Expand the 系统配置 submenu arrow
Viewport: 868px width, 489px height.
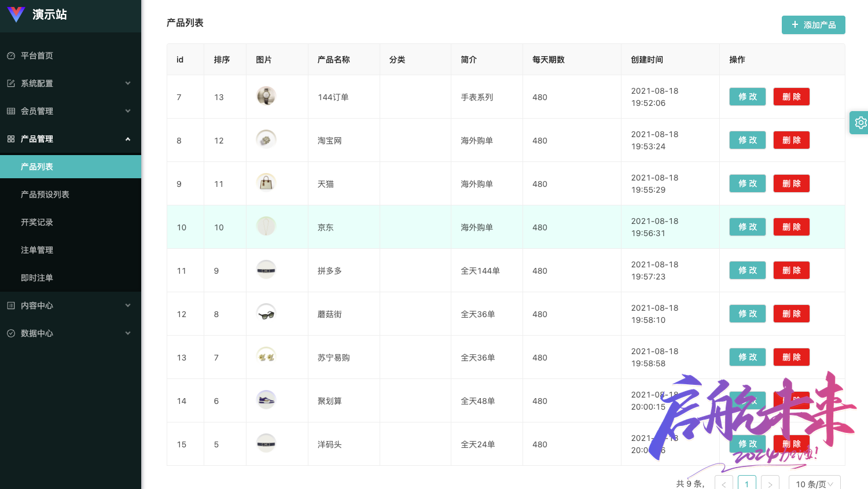pos(128,83)
